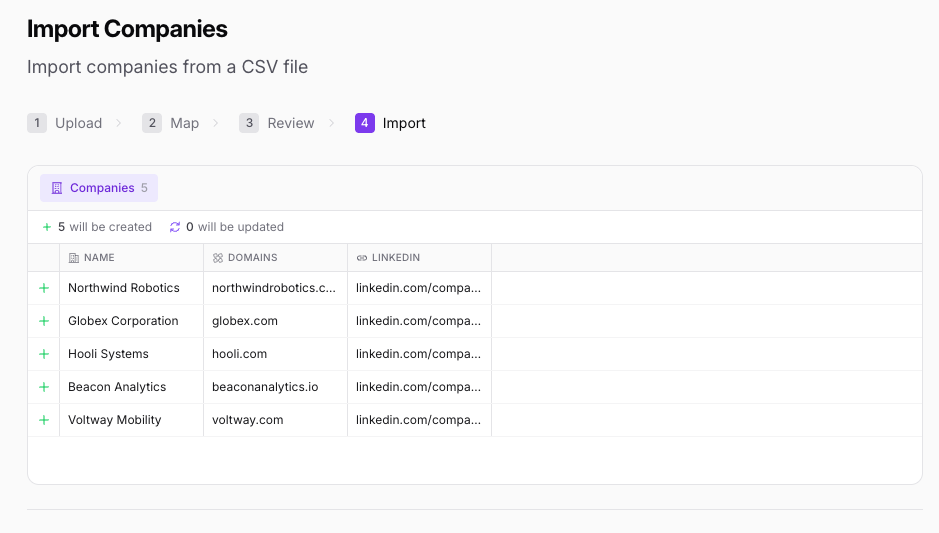Select the Globex Corporation name cell

pyautogui.click(x=132, y=321)
